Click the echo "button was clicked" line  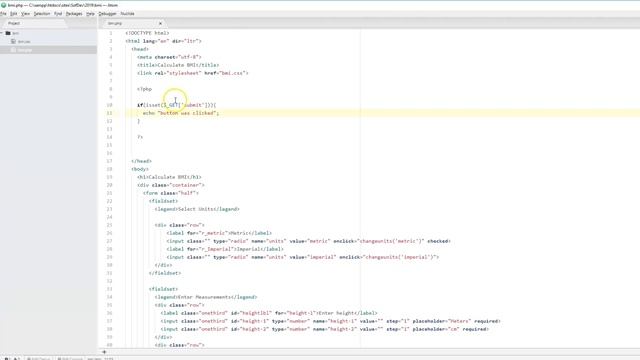(181, 113)
